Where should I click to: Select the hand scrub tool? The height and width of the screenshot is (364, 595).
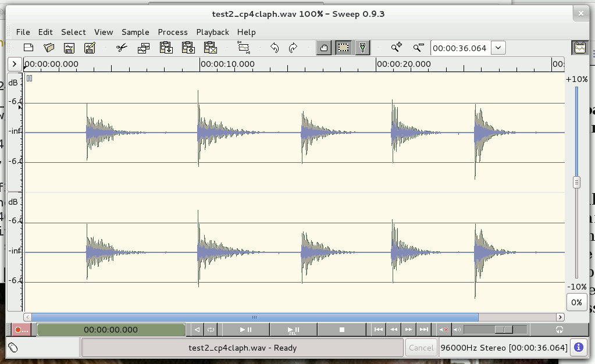[x=325, y=48]
